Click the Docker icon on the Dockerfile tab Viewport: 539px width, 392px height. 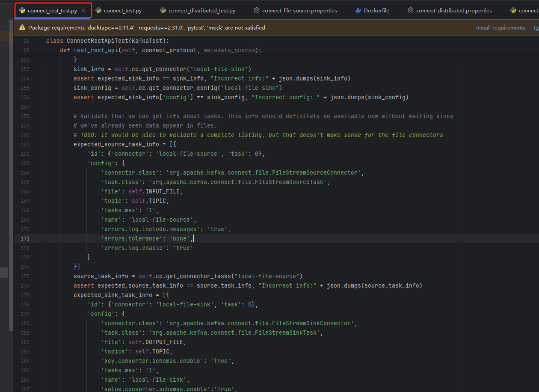click(358, 10)
